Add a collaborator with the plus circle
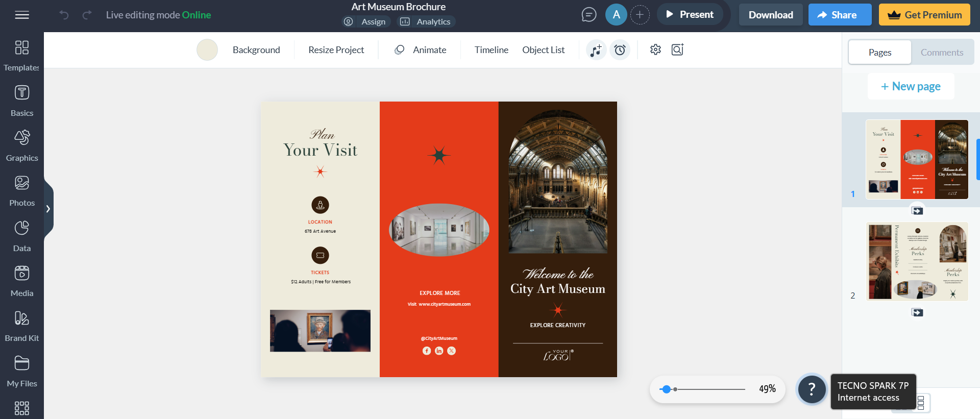 [640, 15]
